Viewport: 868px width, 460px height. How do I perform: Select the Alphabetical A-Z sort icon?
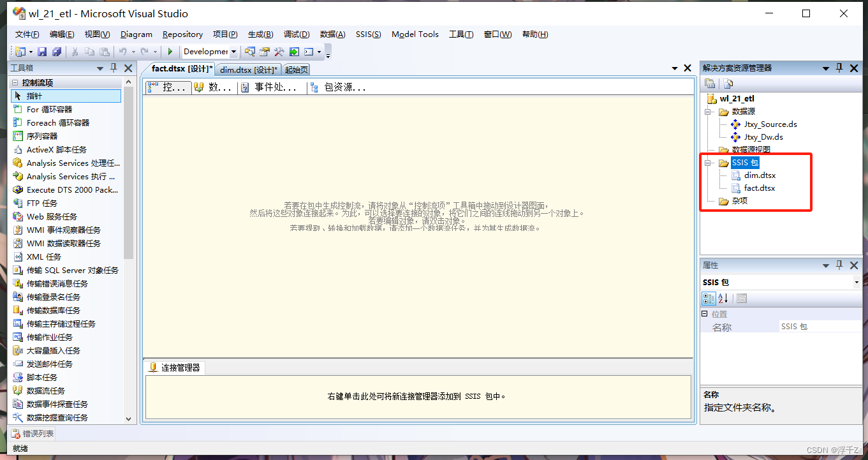click(x=723, y=298)
